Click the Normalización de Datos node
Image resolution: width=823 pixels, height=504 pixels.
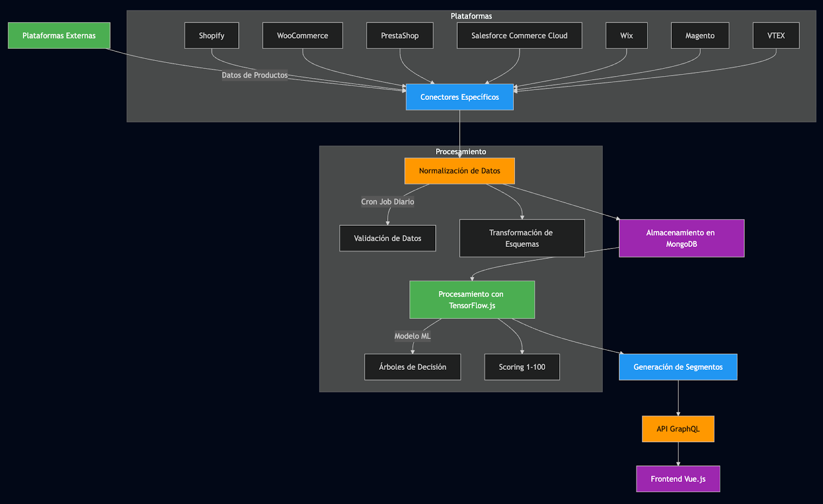pyautogui.click(x=460, y=171)
